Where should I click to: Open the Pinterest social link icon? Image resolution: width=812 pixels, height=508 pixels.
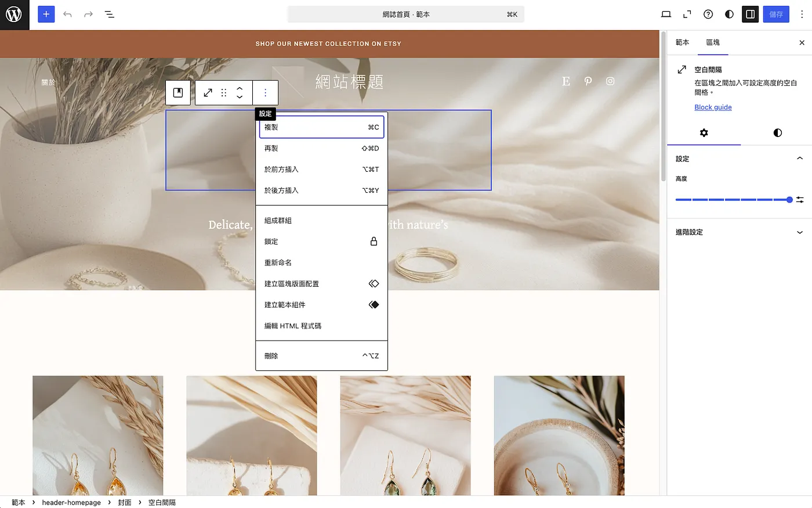click(588, 81)
